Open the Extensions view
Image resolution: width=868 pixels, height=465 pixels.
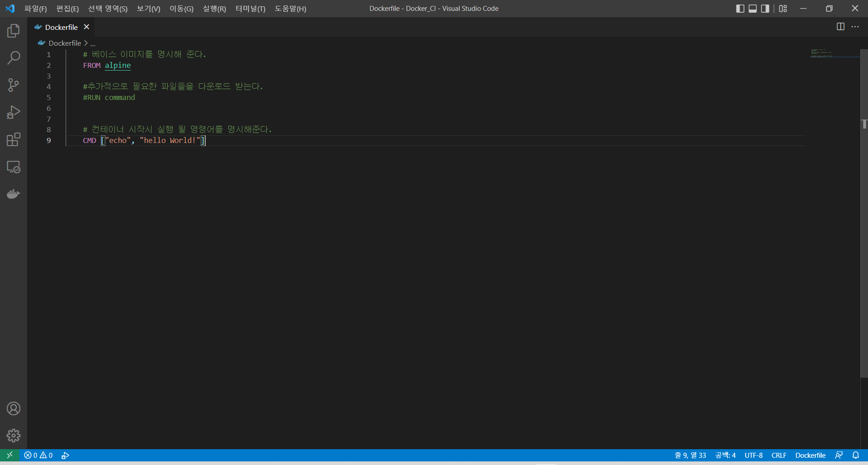[14, 139]
